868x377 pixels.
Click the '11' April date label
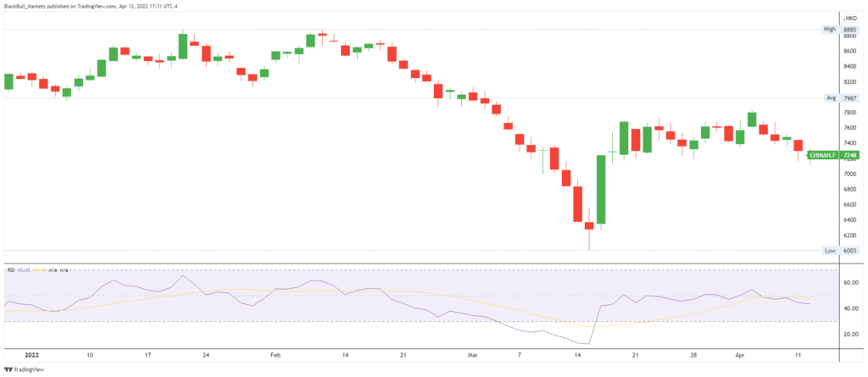tap(798, 353)
